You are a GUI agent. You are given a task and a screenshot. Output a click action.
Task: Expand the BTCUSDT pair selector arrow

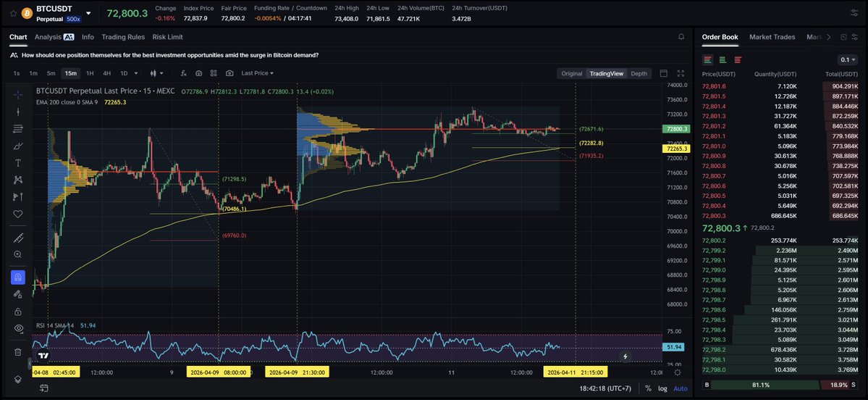point(88,13)
